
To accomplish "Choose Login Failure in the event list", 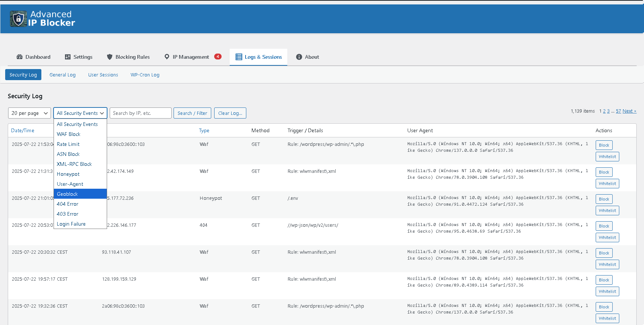I will (x=80, y=224).
